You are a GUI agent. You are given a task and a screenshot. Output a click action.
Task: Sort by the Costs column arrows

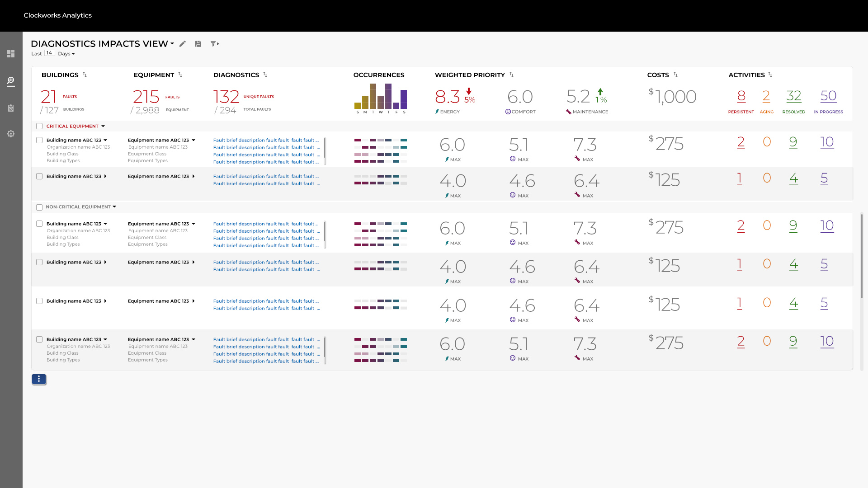(675, 75)
